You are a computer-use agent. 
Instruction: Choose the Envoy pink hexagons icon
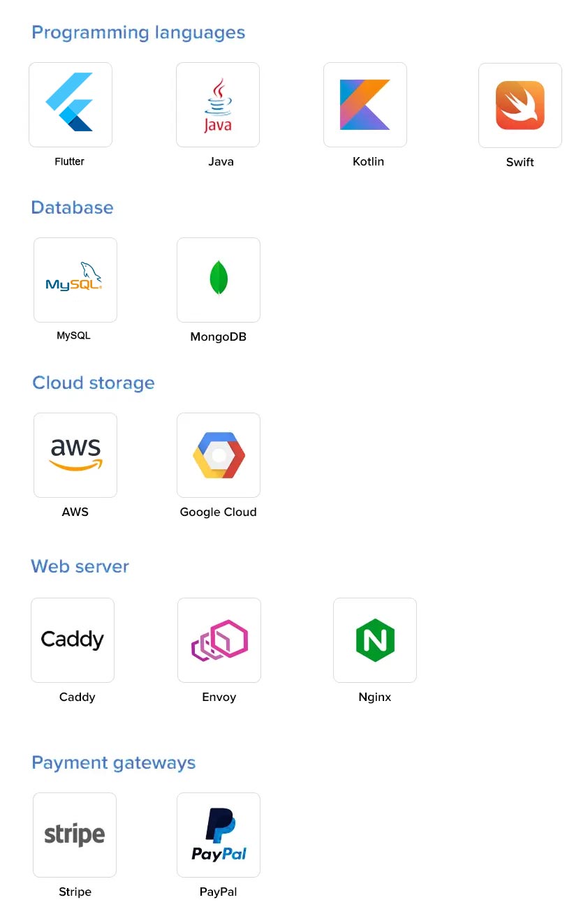click(219, 640)
